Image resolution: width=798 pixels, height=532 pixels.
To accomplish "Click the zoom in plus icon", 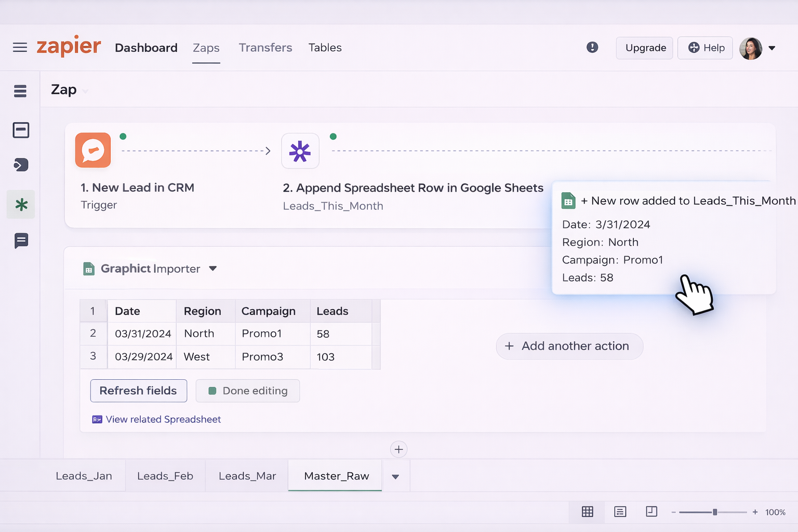I will (x=755, y=512).
